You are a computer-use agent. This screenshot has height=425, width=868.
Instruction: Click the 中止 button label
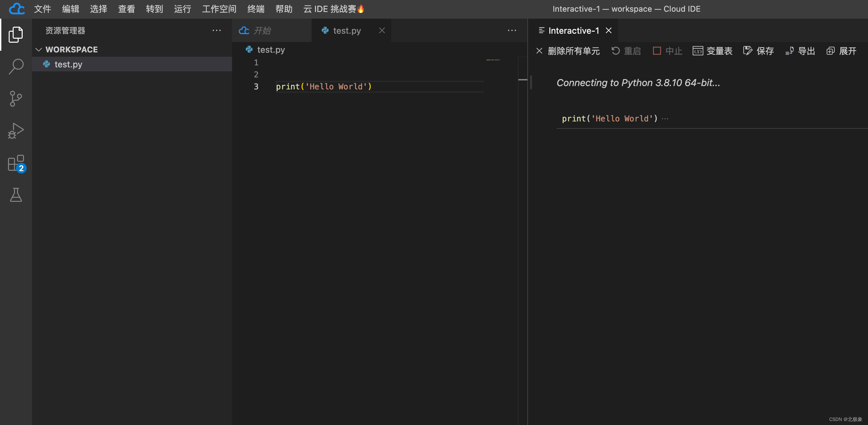pyautogui.click(x=674, y=51)
